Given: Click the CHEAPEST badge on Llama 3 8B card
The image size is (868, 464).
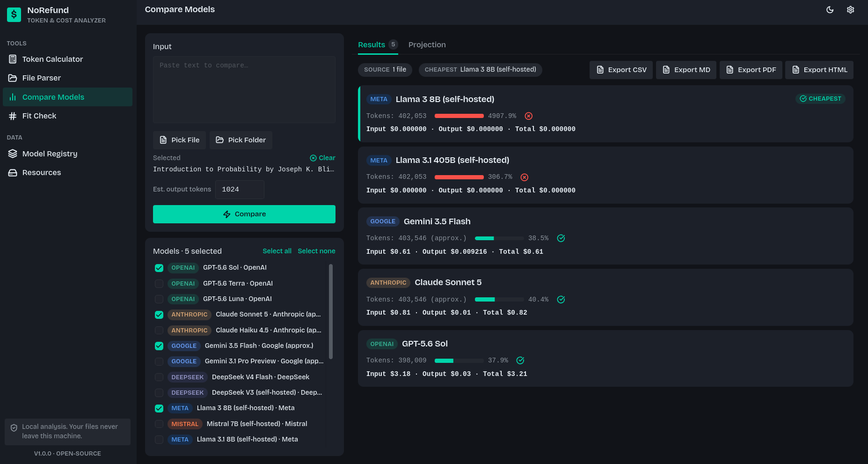Looking at the screenshot, I should [820, 99].
